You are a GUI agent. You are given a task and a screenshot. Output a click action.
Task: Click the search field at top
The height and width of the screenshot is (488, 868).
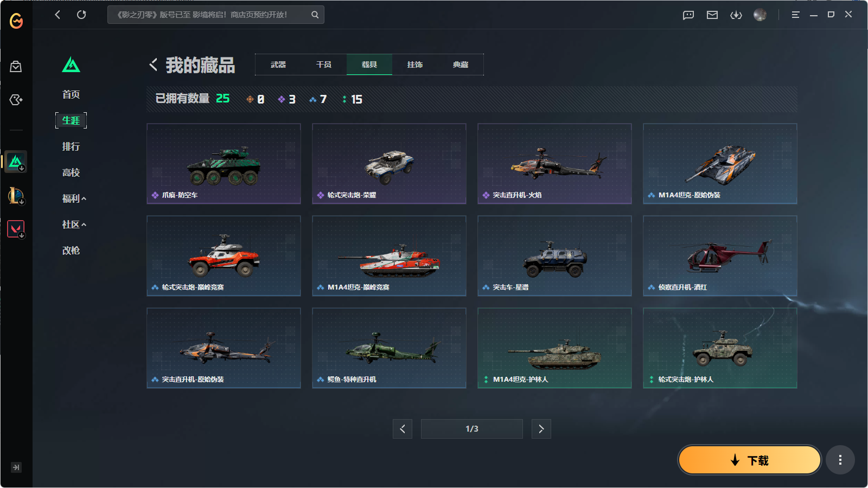click(x=216, y=15)
